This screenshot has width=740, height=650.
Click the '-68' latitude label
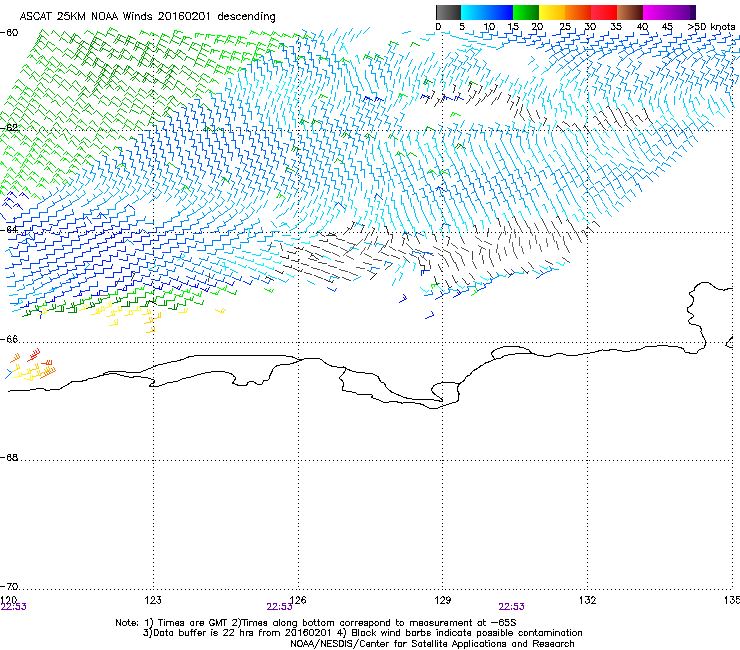click(x=9, y=457)
